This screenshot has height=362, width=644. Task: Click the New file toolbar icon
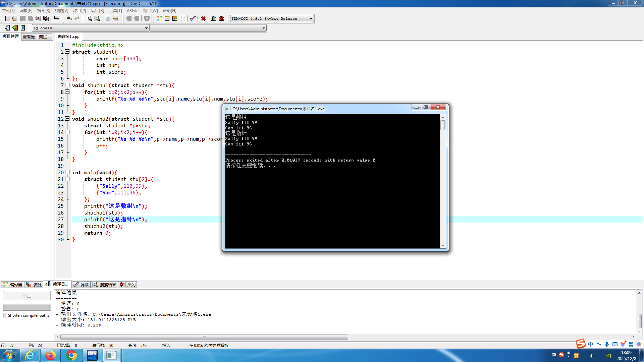point(7,18)
